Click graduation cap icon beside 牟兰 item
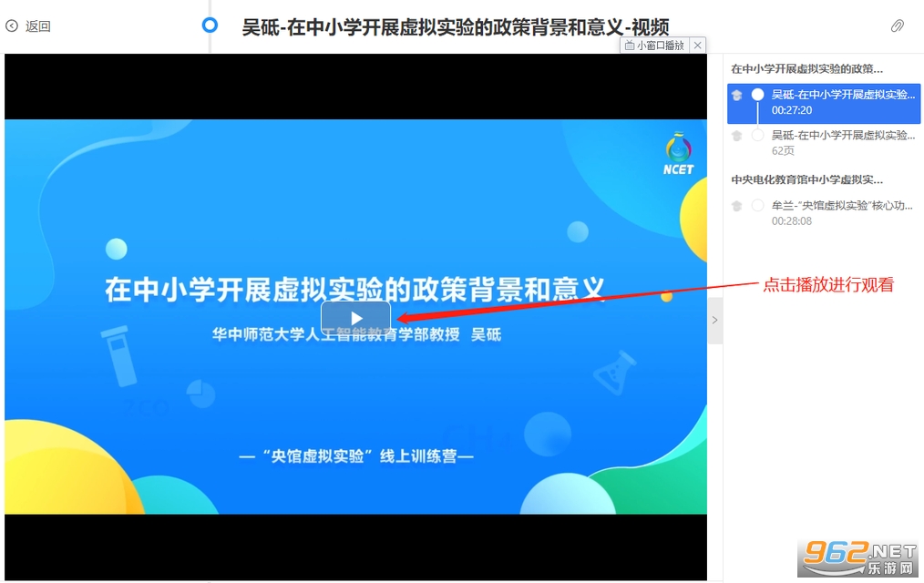The width and height of the screenshot is (924, 583). click(x=736, y=206)
